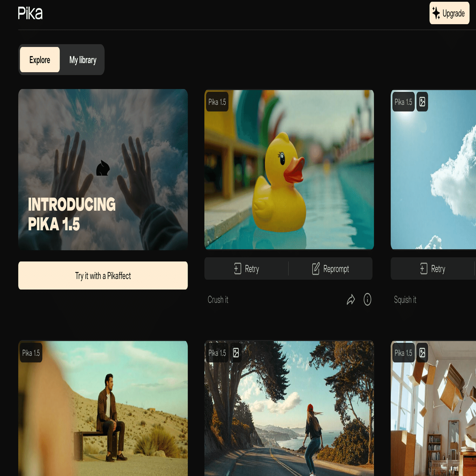The image size is (476, 476).
Task: Click the Pika logo
Action: [x=30, y=13]
